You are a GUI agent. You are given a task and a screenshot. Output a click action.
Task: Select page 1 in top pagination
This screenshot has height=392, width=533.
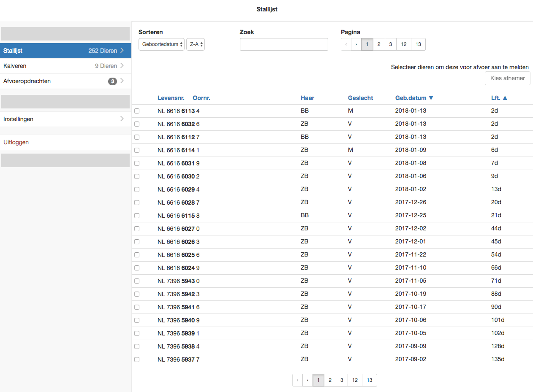click(x=367, y=44)
